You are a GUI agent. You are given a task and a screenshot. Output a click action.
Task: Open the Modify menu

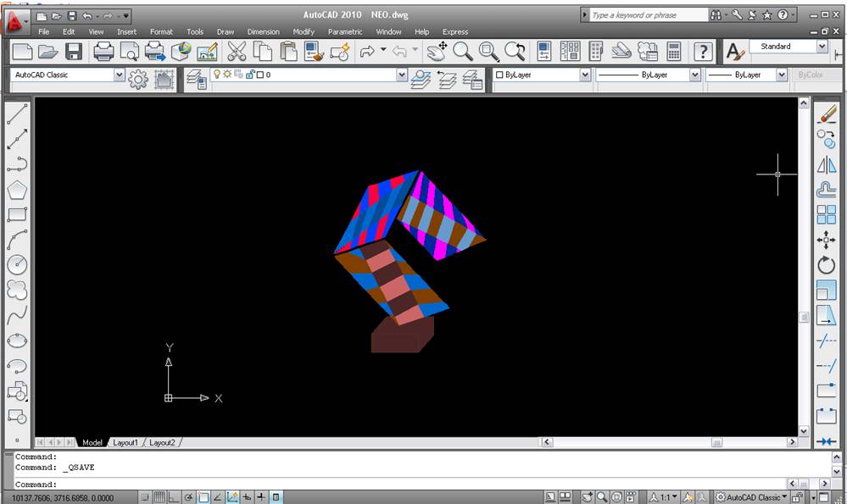[303, 32]
